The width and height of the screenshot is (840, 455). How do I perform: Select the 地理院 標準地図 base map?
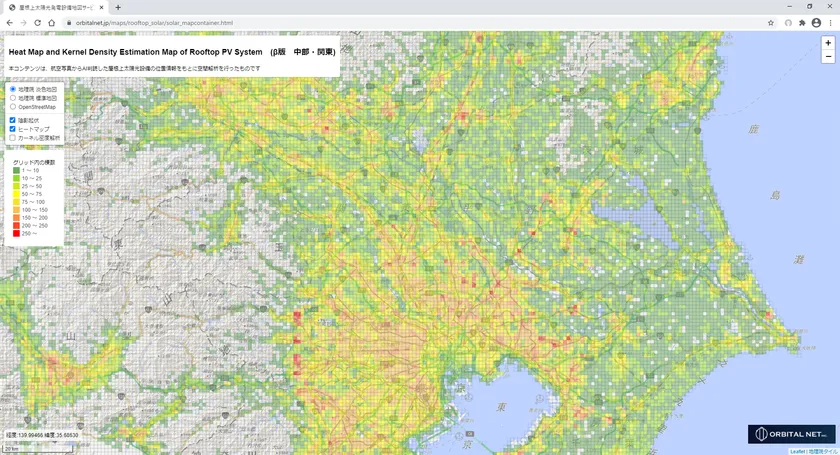[x=12, y=98]
